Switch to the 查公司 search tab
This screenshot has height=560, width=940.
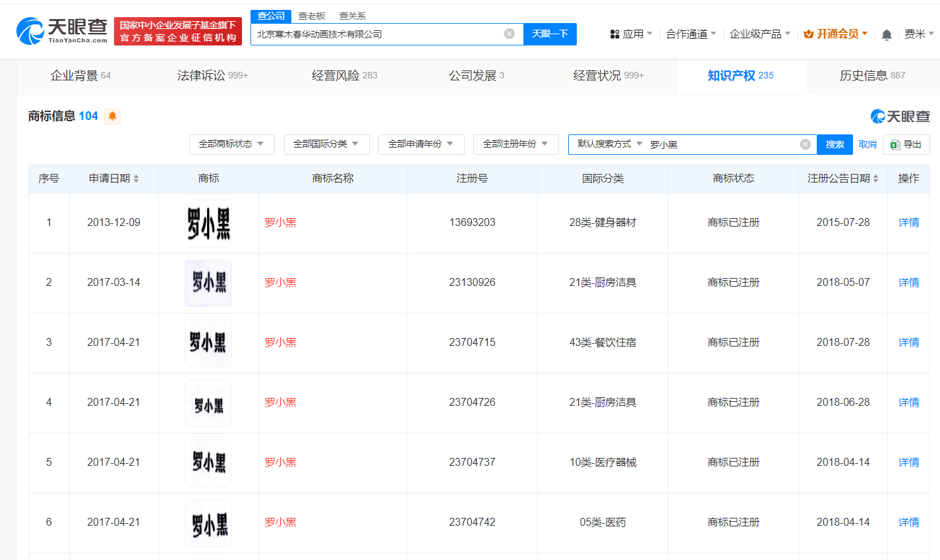[x=271, y=16]
